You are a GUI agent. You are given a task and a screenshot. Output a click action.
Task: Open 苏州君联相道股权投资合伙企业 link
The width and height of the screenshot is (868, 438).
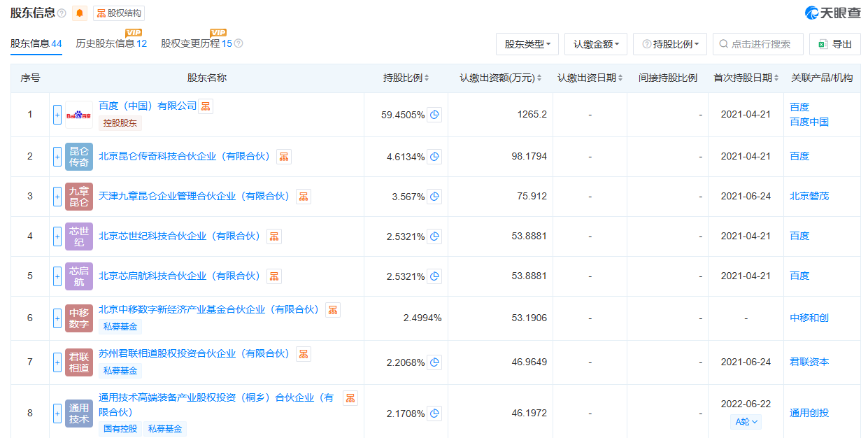point(194,353)
